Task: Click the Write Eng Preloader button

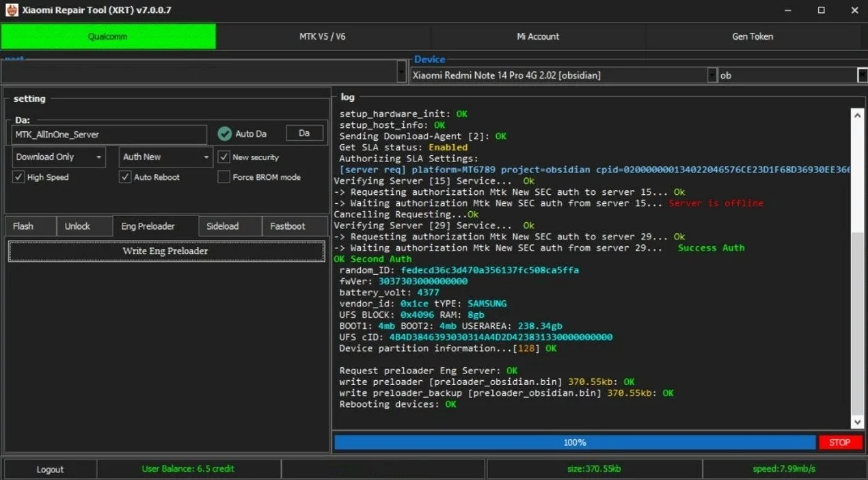Action: (x=166, y=251)
